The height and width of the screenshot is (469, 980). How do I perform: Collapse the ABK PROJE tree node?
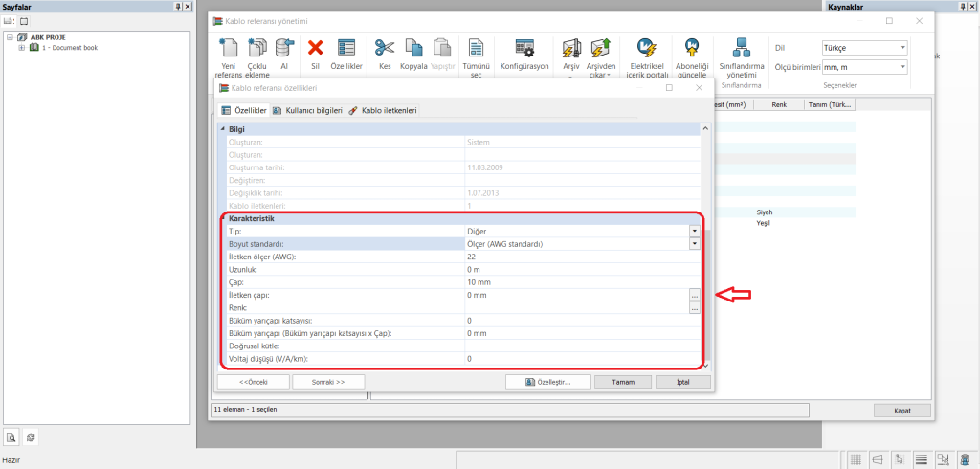[x=10, y=37]
